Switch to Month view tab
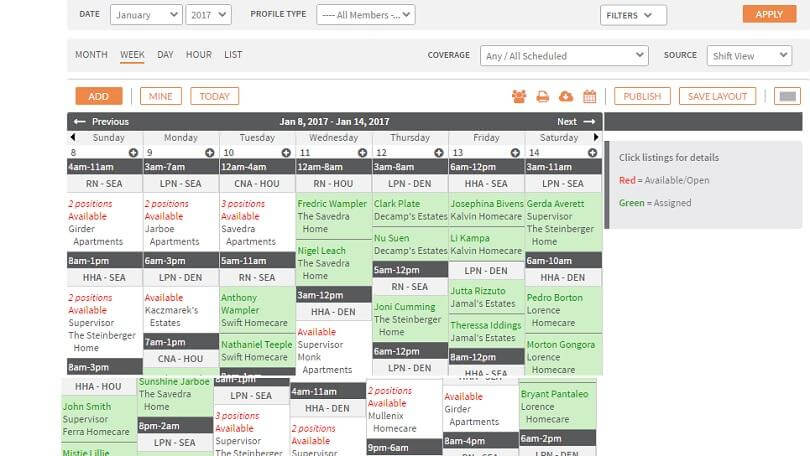This screenshot has height=456, width=810. click(x=91, y=55)
